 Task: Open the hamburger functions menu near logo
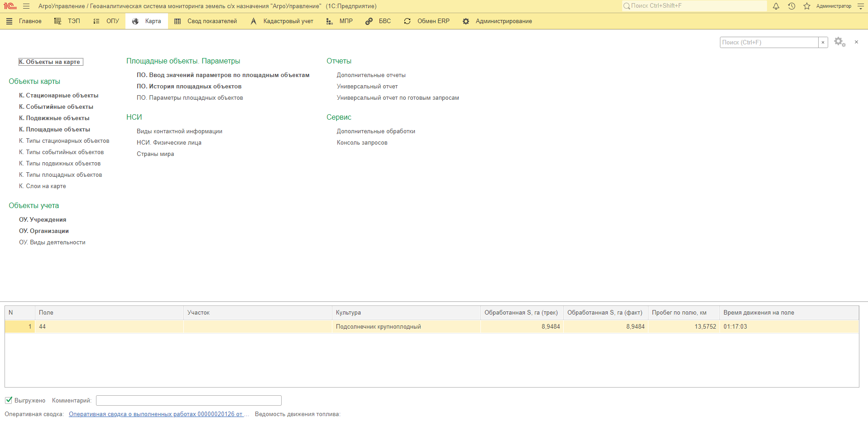click(x=26, y=6)
